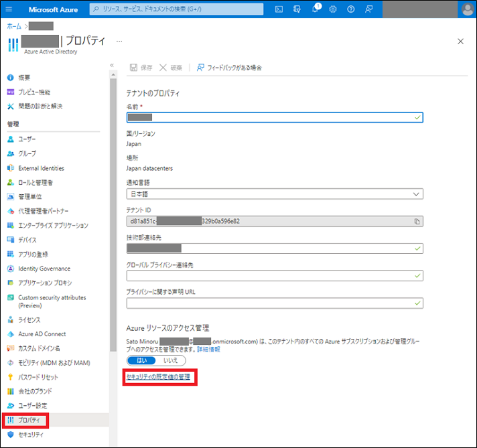Open portal settings gear
Screen dimensions: 477x448
tap(333, 9)
